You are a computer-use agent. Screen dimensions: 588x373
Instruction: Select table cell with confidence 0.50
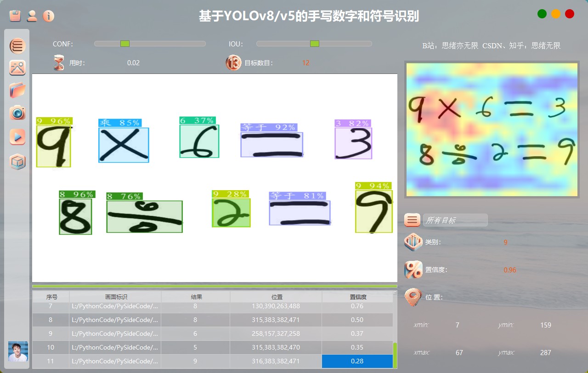pos(357,320)
